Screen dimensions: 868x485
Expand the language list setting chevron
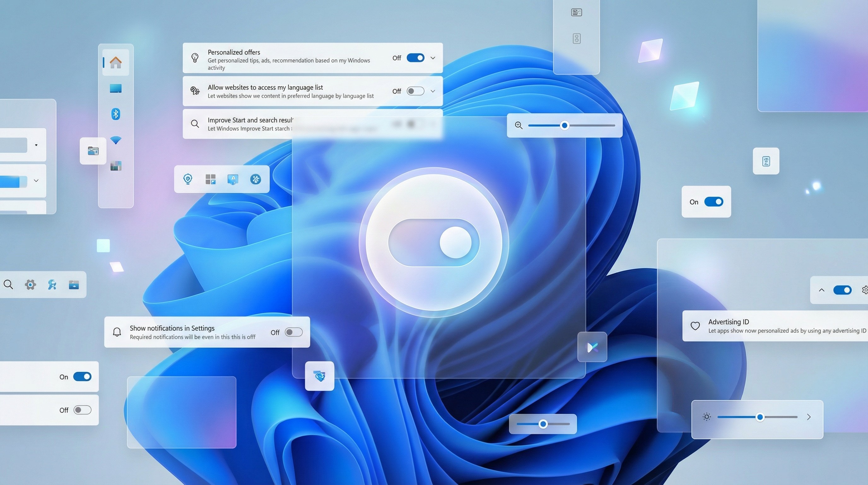coord(433,91)
